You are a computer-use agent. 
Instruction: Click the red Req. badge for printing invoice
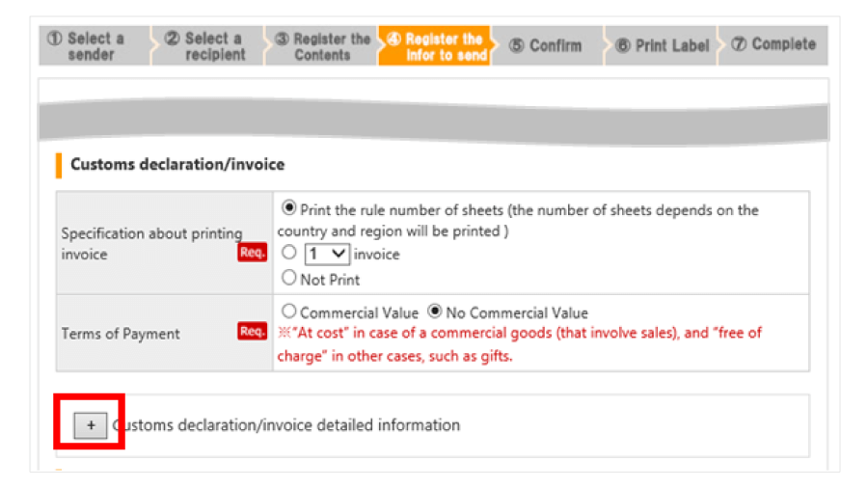point(252,253)
